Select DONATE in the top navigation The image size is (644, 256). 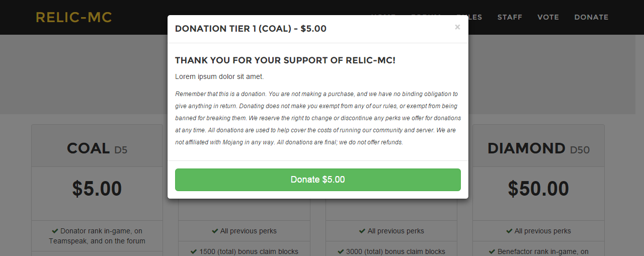pos(591,17)
